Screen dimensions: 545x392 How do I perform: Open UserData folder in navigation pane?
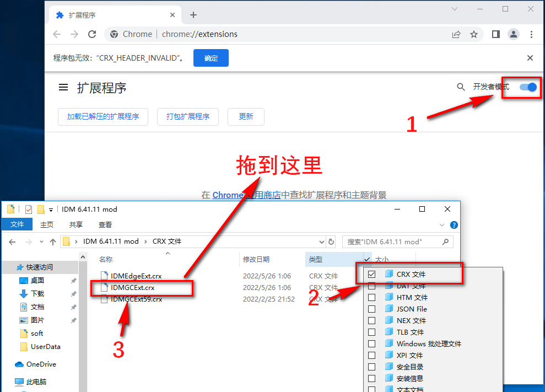[x=45, y=347]
